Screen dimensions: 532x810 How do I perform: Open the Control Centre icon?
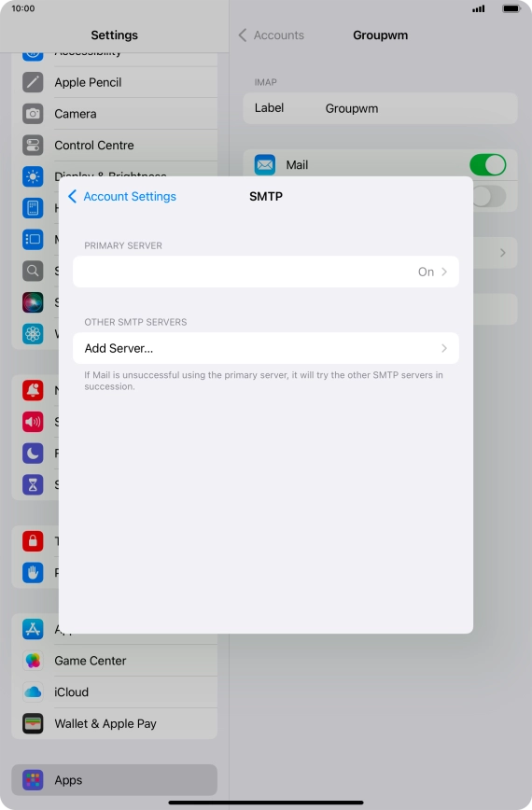33,146
